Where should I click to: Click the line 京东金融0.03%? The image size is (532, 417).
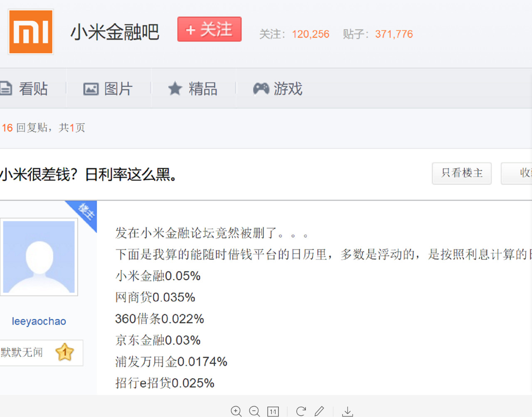click(x=158, y=341)
